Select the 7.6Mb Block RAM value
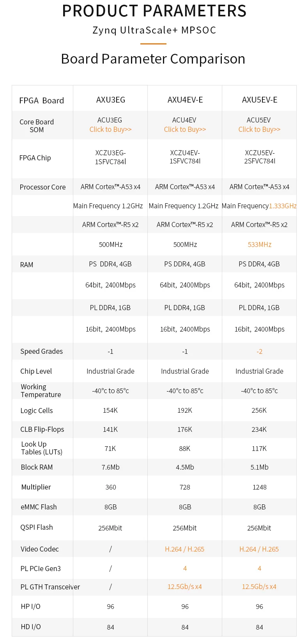Screen dimensions: 308x644 (x=111, y=467)
